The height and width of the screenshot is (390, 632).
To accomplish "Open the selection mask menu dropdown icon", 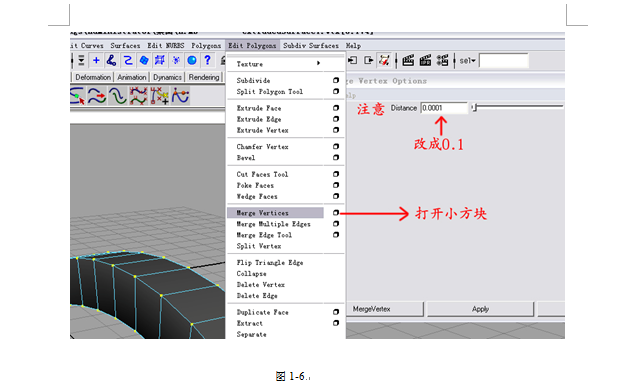I will tap(81, 60).
